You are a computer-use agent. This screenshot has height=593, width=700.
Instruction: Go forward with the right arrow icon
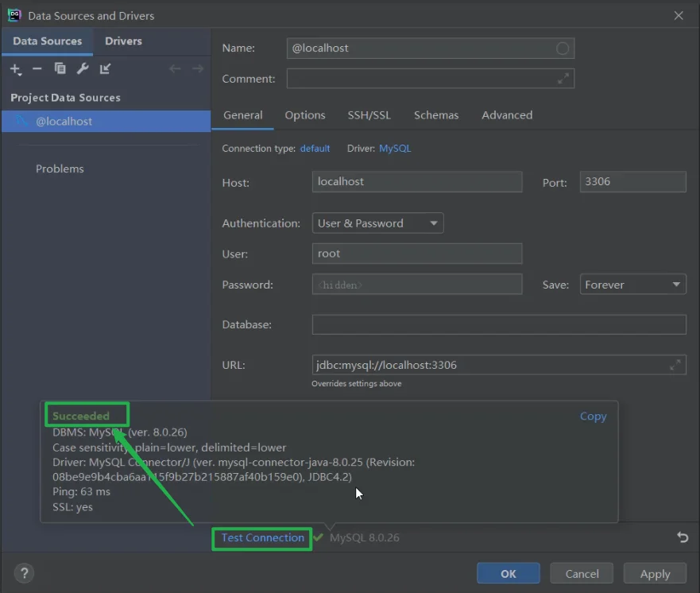tap(198, 68)
